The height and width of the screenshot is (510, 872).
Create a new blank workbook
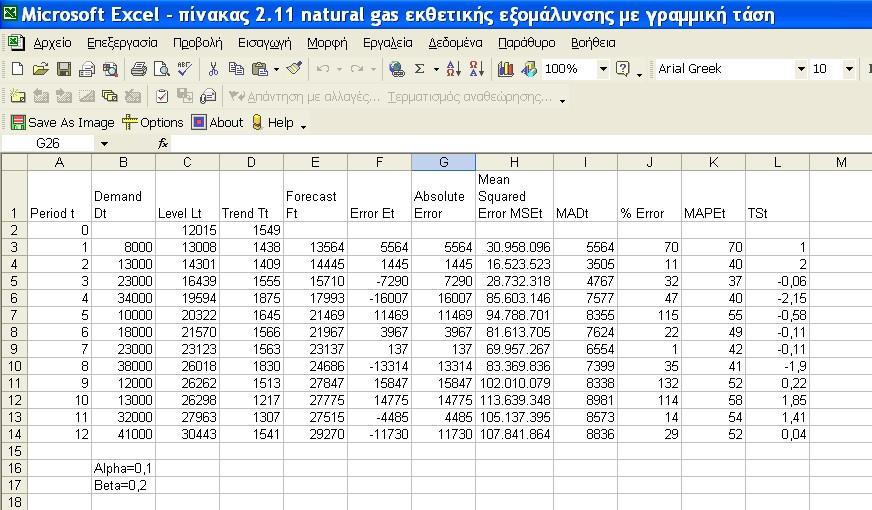(x=17, y=69)
